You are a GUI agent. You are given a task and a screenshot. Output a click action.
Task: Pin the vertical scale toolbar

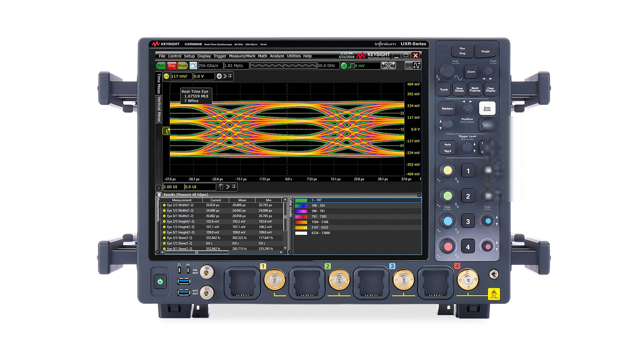coord(230,76)
